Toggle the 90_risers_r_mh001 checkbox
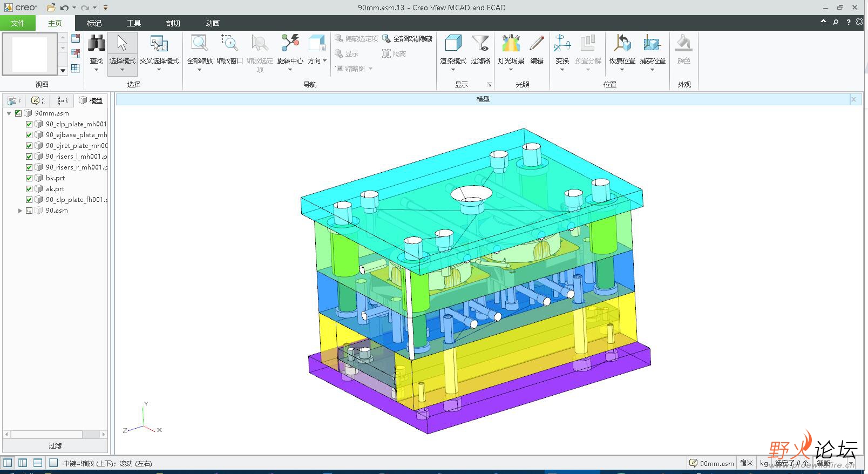 (x=29, y=167)
